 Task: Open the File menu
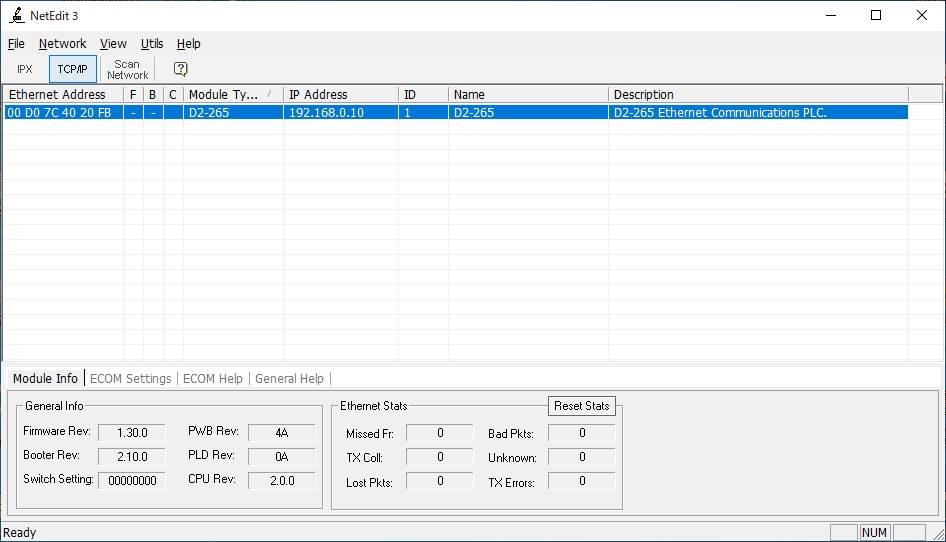click(x=16, y=44)
